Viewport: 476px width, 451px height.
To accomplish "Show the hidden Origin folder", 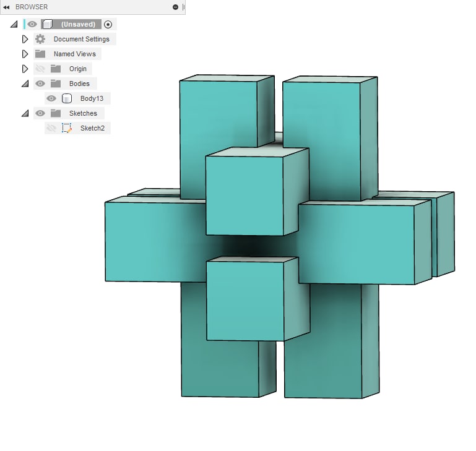I will (x=40, y=69).
